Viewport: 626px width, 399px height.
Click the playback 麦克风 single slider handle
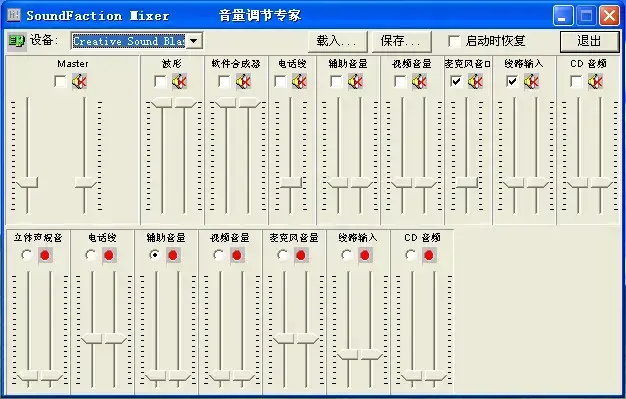[467, 183]
